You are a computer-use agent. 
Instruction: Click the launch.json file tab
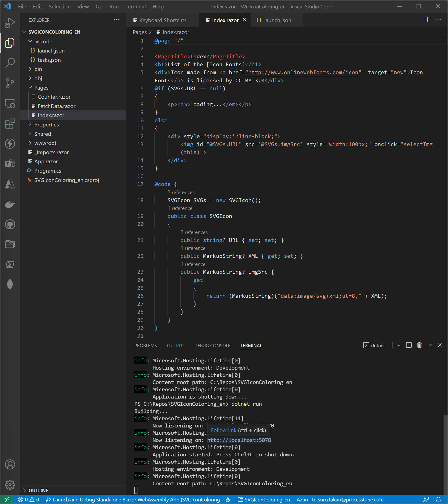coord(277,20)
